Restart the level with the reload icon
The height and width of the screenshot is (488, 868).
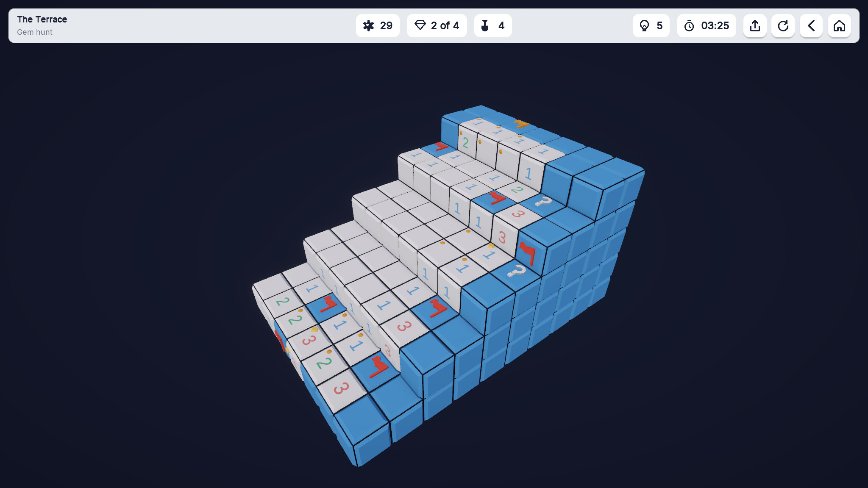point(783,26)
